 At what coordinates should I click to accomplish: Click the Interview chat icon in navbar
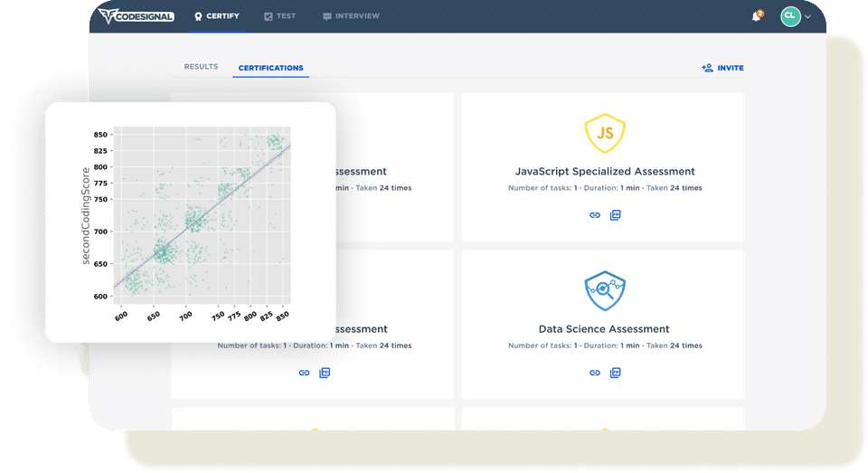click(x=327, y=16)
